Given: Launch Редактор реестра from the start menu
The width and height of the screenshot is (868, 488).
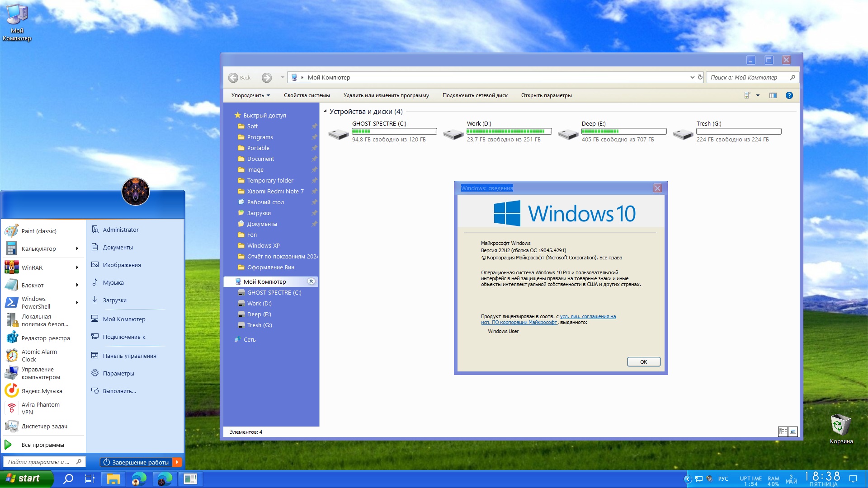Looking at the screenshot, I should click(43, 338).
